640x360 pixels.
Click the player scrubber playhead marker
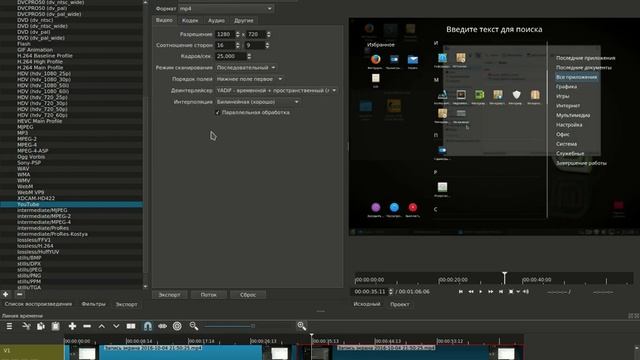coord(504,278)
